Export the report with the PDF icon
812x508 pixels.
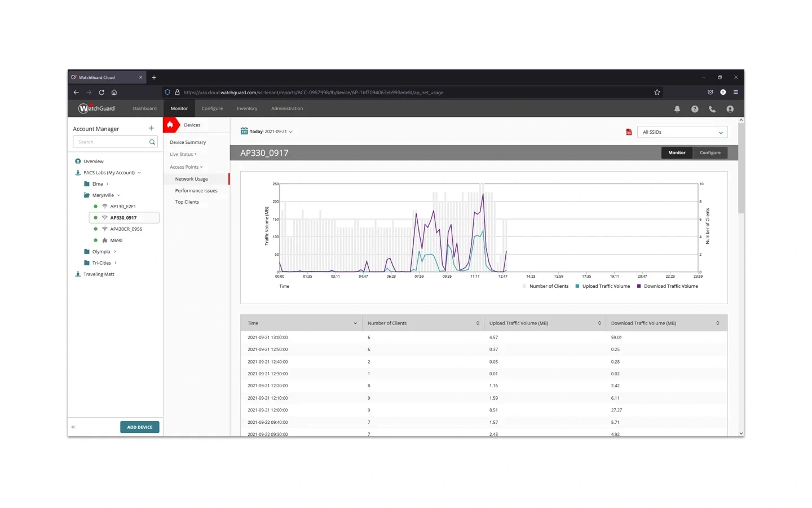(629, 132)
